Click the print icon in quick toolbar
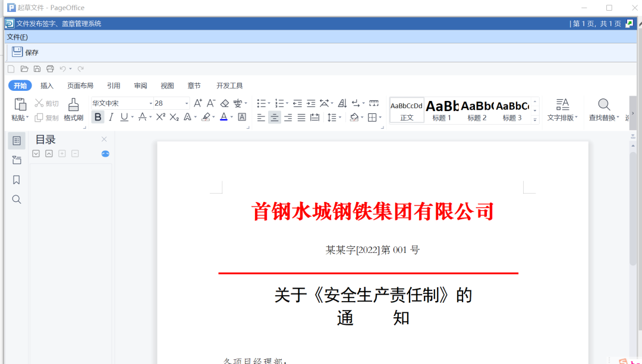The image size is (642, 364). click(x=50, y=69)
